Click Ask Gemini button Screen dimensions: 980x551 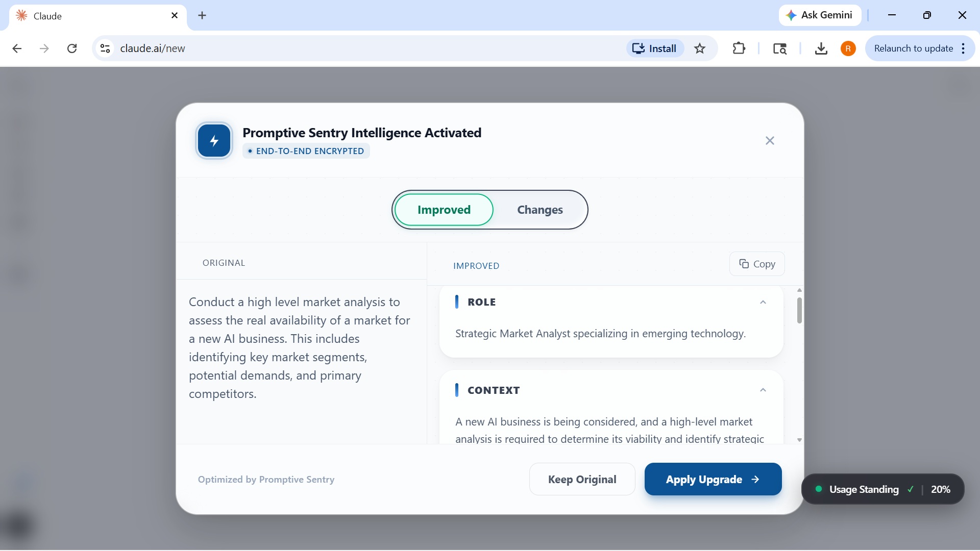tap(820, 15)
